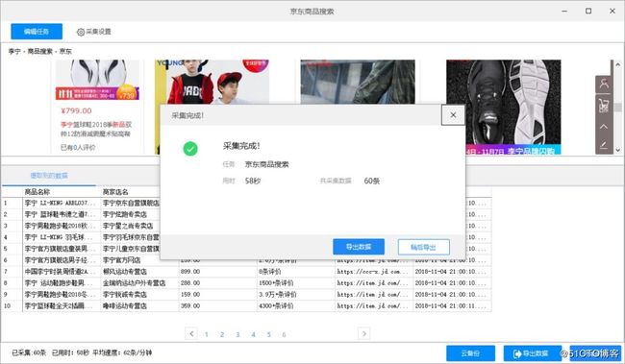Click cell 3.9万+条评价

[x=295, y=295]
